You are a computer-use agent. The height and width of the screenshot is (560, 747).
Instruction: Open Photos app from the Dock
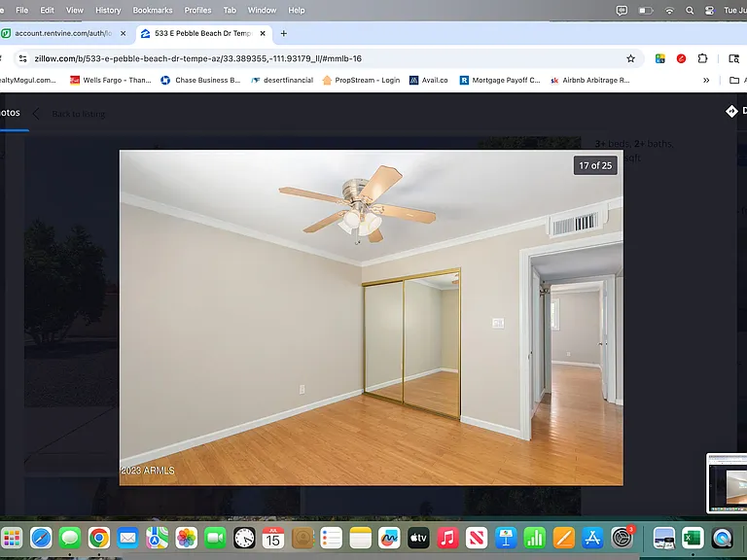tap(187, 538)
